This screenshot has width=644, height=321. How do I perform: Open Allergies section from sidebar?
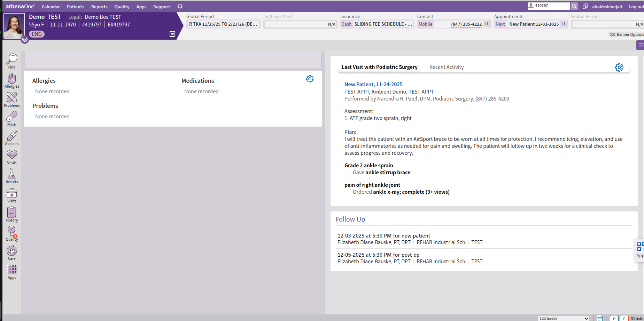[x=12, y=80]
